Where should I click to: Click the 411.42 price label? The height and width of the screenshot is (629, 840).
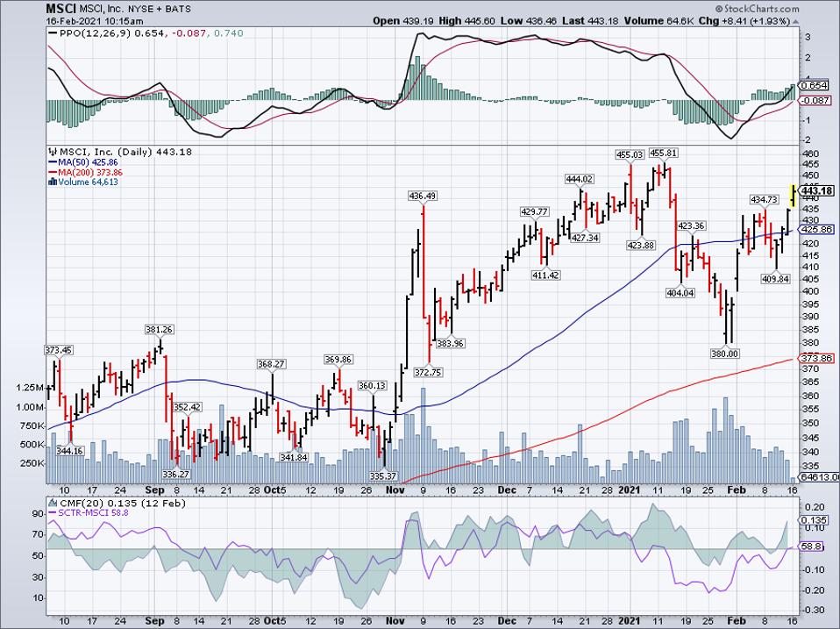[545, 275]
